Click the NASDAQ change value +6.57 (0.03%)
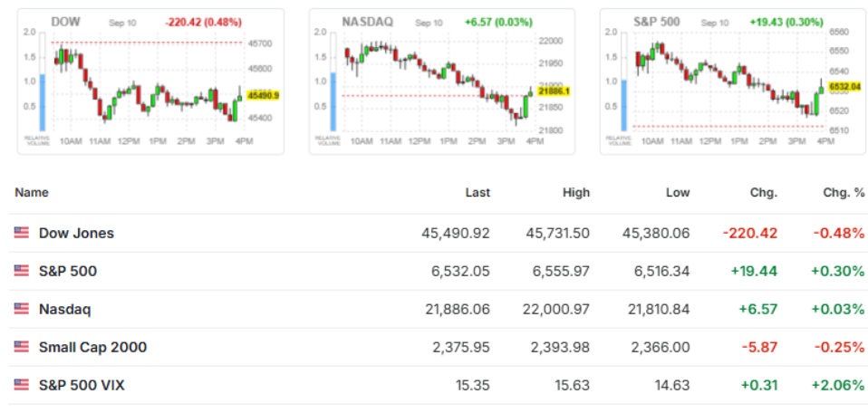Viewport: 868px width, 413px height. (x=498, y=23)
